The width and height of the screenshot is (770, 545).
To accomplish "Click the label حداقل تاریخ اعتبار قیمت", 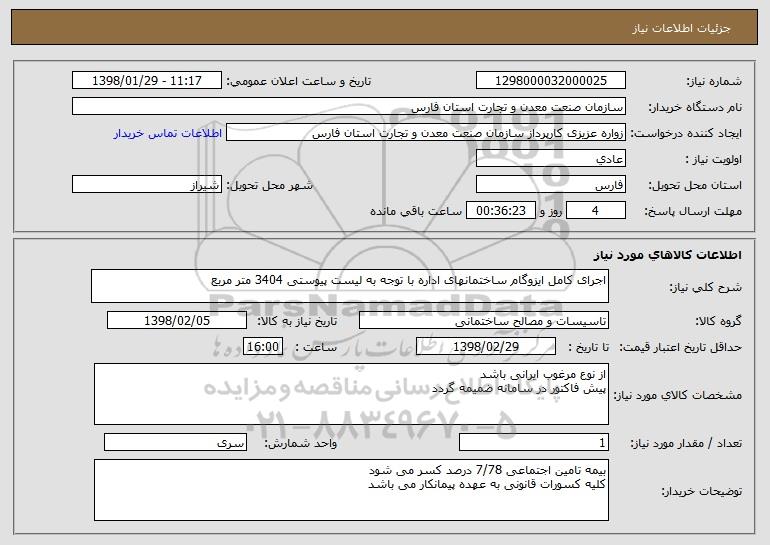I will (680, 347).
